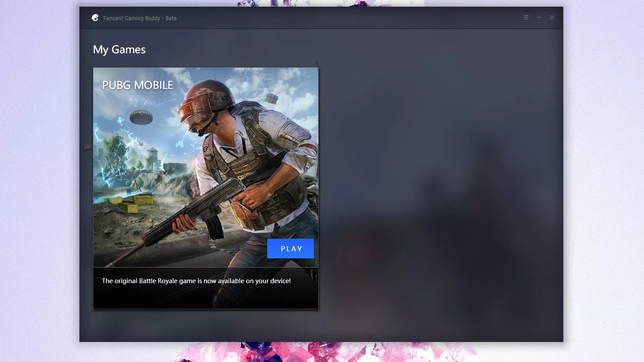Click the PLAY button for PUBG Mobile
644x362 pixels.
tap(290, 249)
